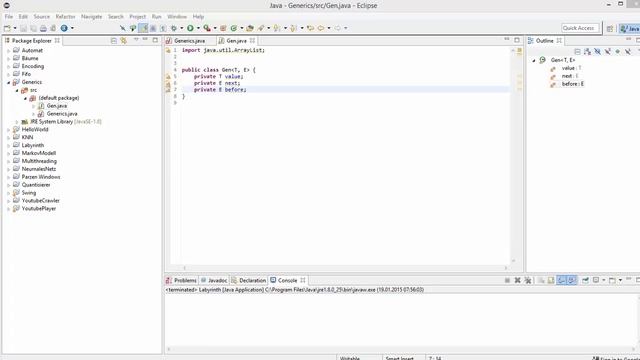This screenshot has width=640, height=360.
Task: Toggle Sort in the Outline view
Action: 587,51
